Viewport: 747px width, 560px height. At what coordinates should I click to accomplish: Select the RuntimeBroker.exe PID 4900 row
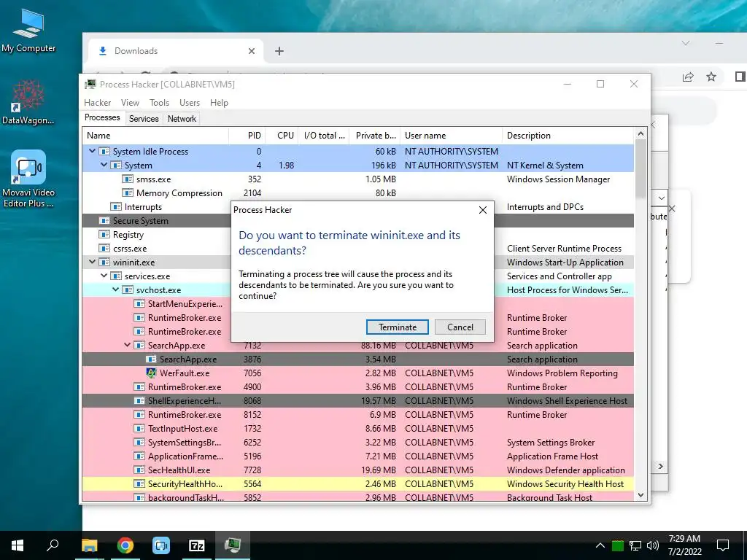coord(357,386)
